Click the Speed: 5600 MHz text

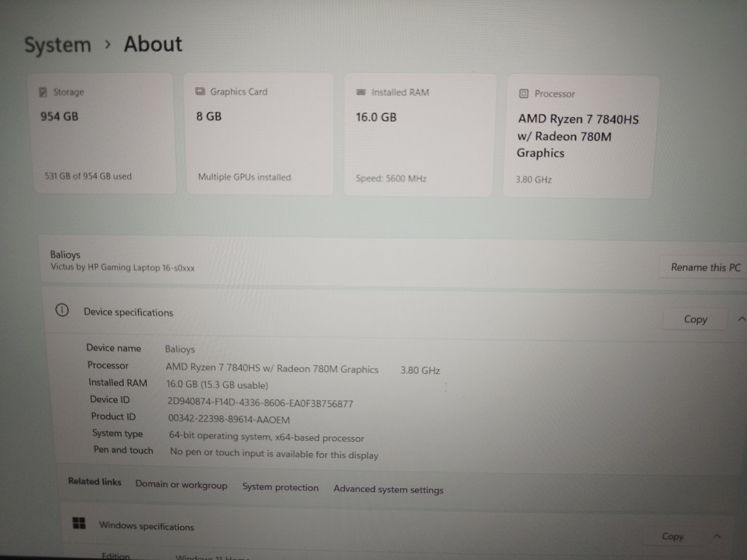(x=391, y=178)
